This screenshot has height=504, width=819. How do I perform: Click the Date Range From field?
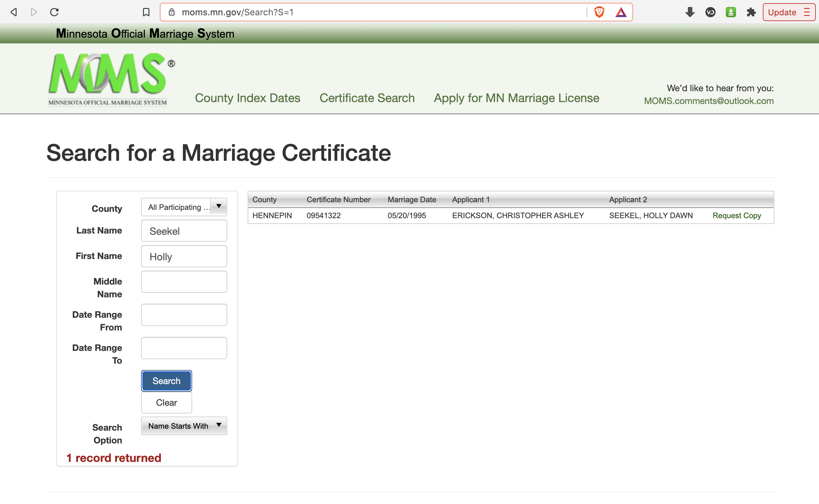[184, 315]
